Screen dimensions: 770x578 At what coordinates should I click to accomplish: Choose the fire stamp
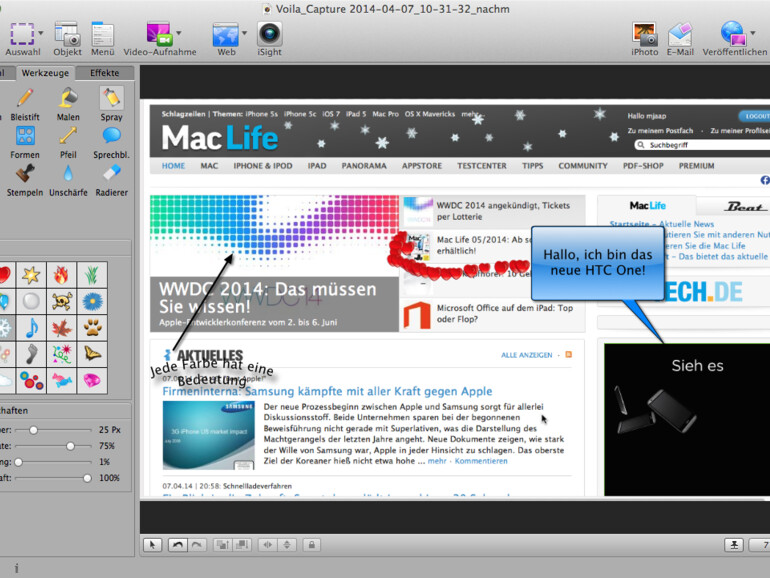(61, 275)
